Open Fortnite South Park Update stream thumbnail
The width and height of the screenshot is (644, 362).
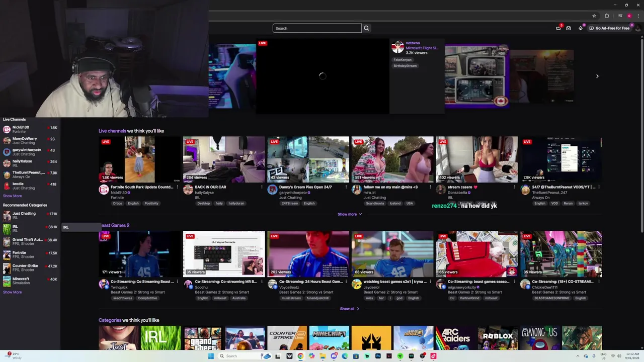pyautogui.click(x=139, y=159)
